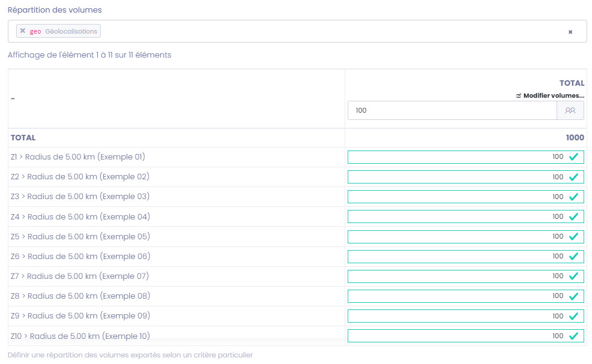Click the green checkmark on row Z9
Image resolution: width=592 pixels, height=364 pixels.
pos(573,316)
